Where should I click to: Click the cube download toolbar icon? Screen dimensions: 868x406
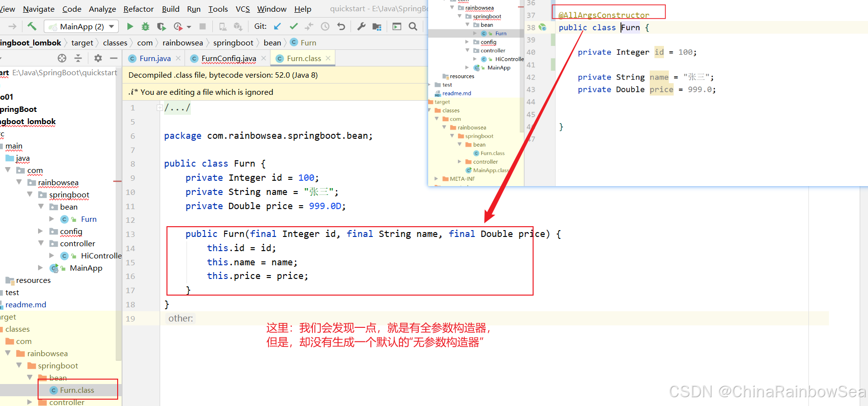[x=238, y=26]
